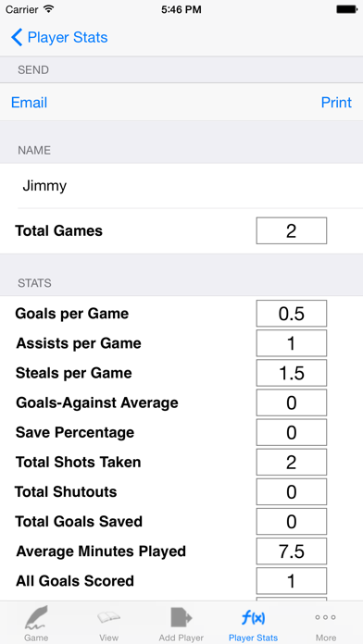This screenshot has height=644, width=363.
Task: Click the Print button
Action: click(x=336, y=103)
